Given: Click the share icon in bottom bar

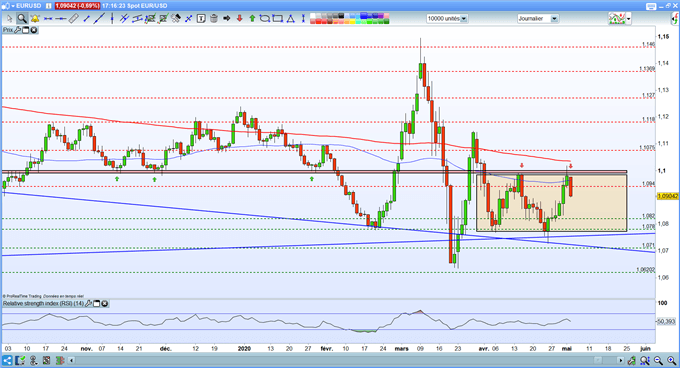Looking at the screenshot, I should 7,360.
